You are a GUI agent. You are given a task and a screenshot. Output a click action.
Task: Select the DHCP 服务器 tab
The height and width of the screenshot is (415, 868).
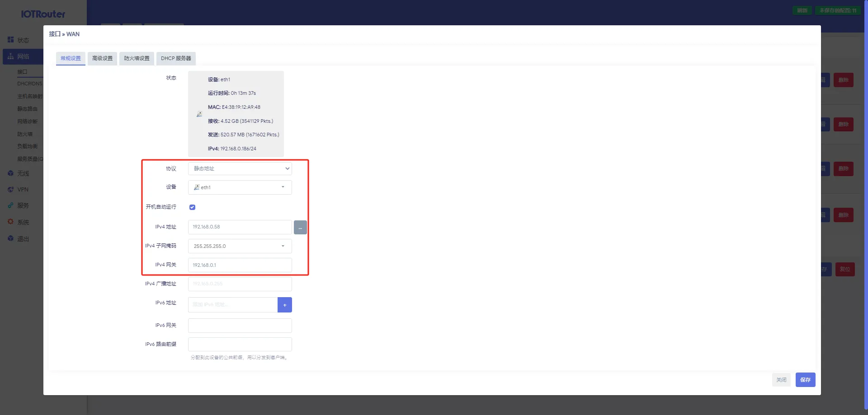(176, 58)
